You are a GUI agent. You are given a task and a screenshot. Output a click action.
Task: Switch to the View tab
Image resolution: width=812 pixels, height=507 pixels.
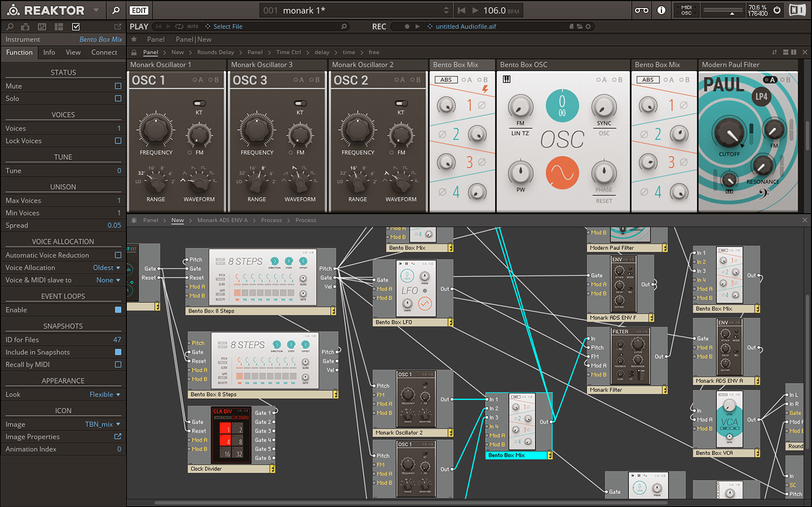click(73, 52)
